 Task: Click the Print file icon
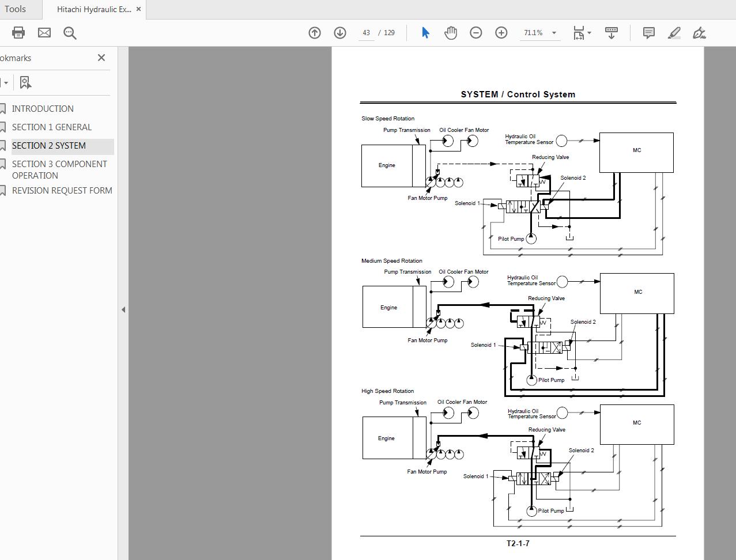point(18,33)
